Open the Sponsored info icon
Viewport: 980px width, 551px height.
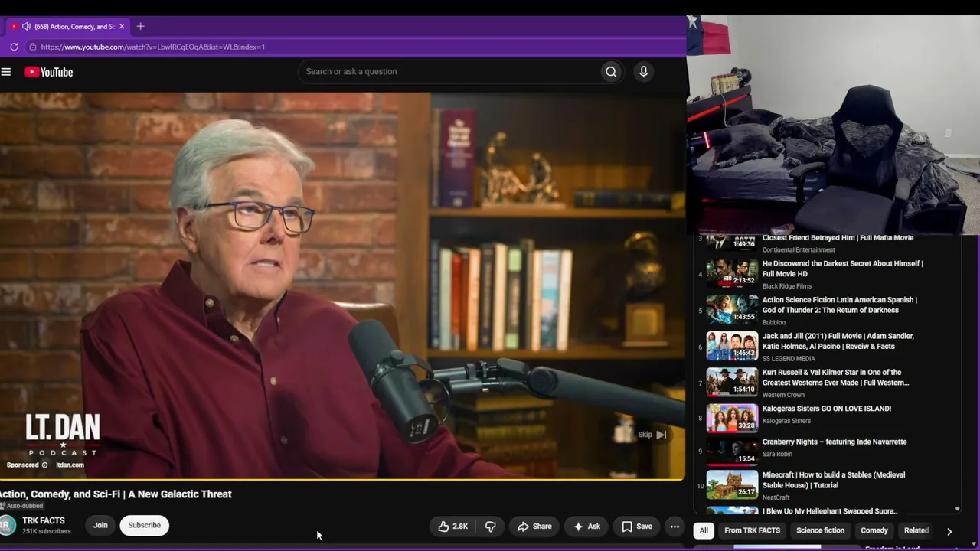click(x=44, y=465)
